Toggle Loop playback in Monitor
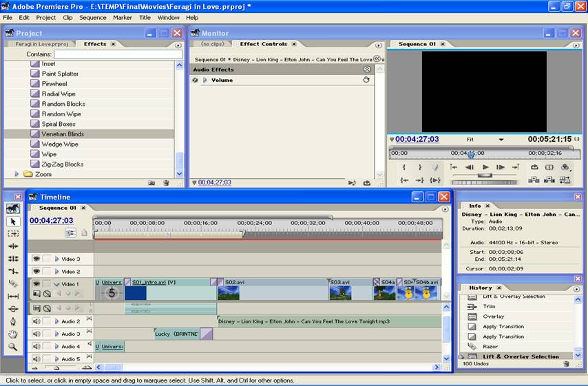This screenshot has width=588, height=386. click(535, 167)
